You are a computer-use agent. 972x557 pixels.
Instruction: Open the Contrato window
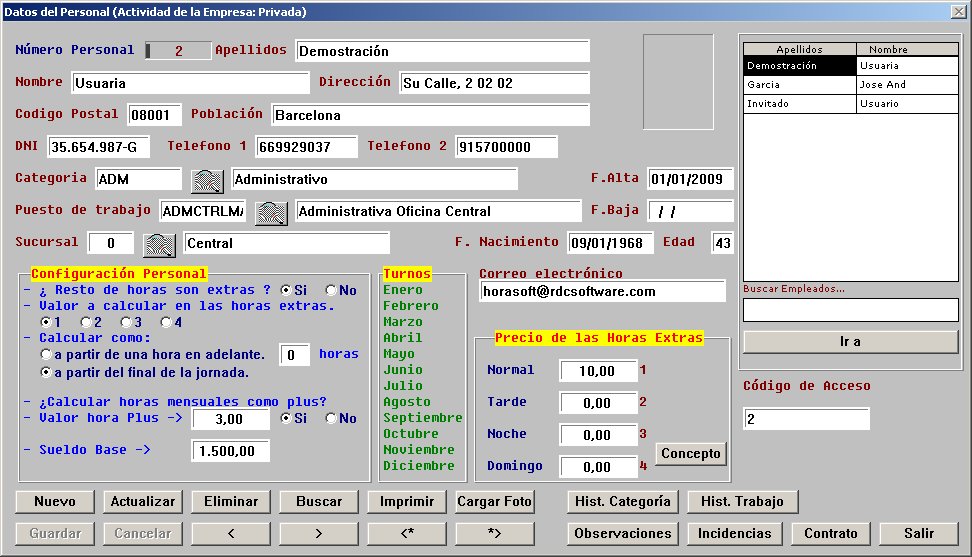831,533
